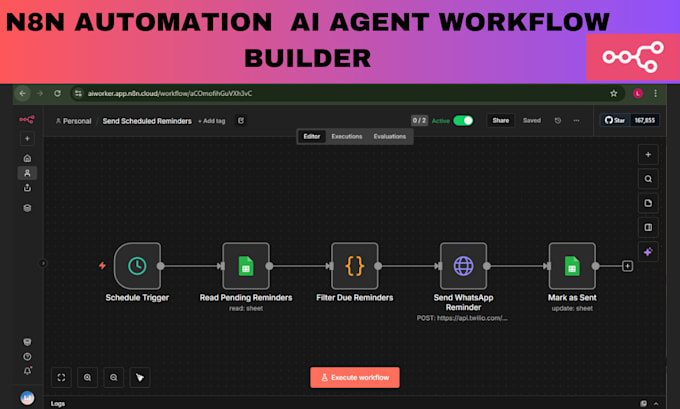Click the n8n logo in the sidebar
Viewport: 680px width, 409px height.
(27, 119)
